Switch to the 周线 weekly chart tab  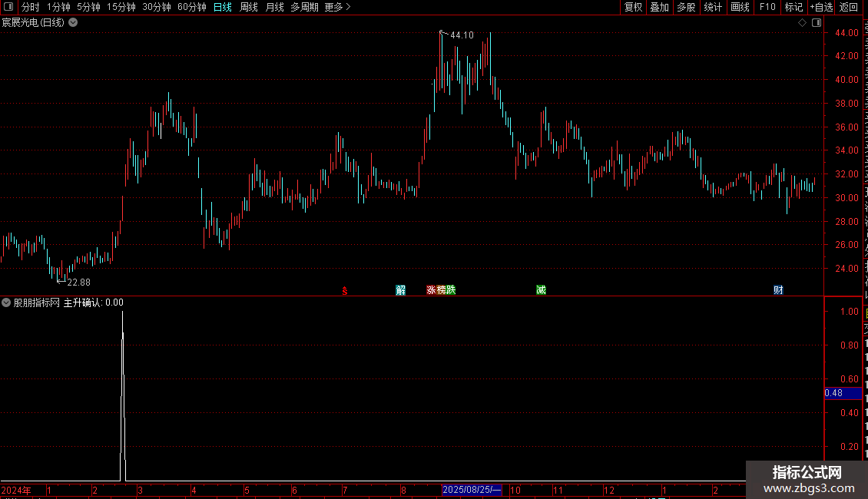tap(249, 7)
